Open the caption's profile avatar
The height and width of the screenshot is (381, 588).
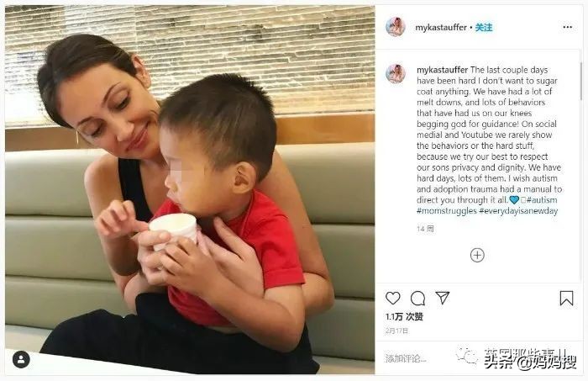click(396, 73)
